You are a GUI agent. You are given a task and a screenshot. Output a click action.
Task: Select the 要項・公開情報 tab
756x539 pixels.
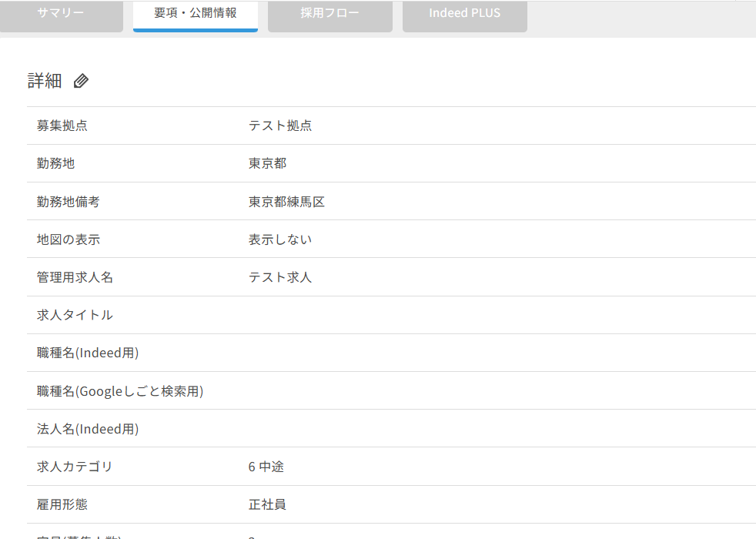(x=195, y=14)
